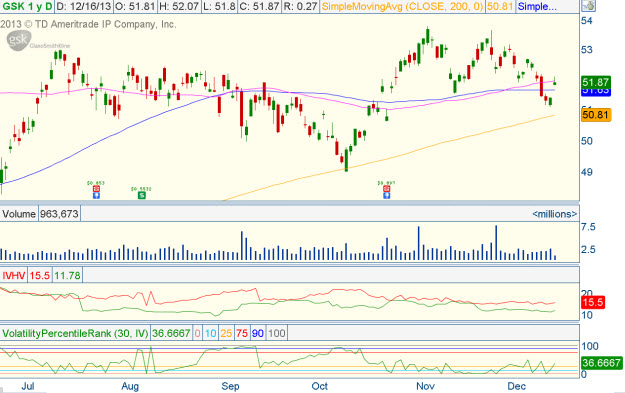Screen dimensions: 625x393
Task: Click the blue dividend marker below $0.853 label
Action: point(96,195)
